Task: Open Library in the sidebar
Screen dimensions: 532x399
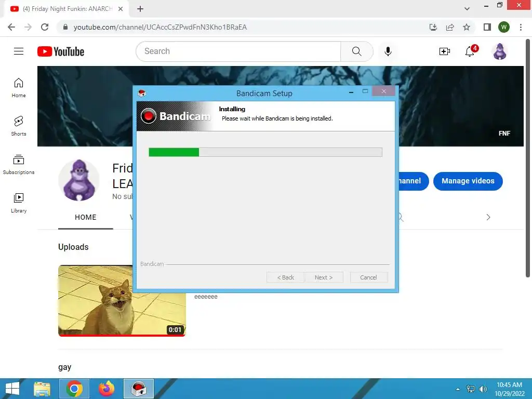Action: [x=19, y=203]
